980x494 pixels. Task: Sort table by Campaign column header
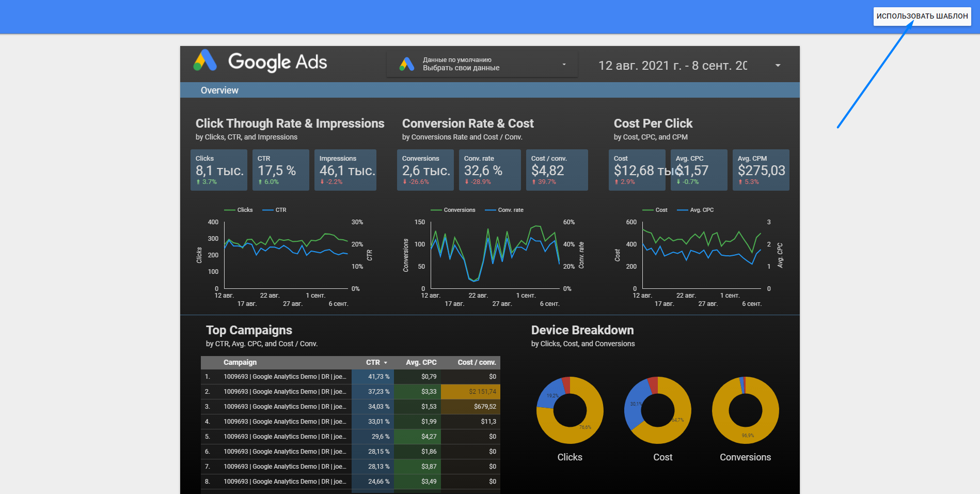pyautogui.click(x=240, y=362)
